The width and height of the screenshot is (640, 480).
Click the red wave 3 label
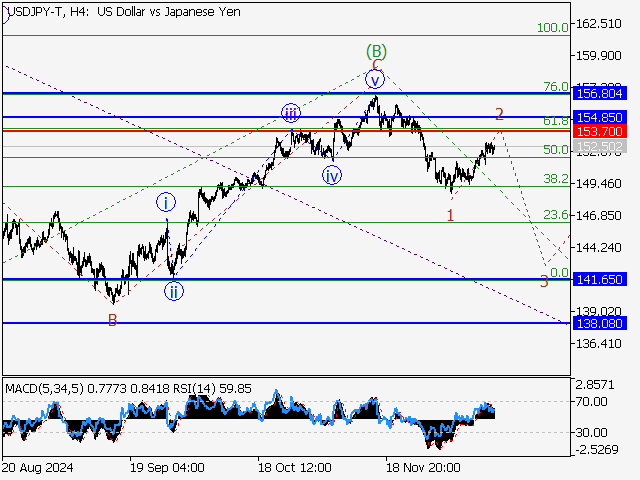544,282
